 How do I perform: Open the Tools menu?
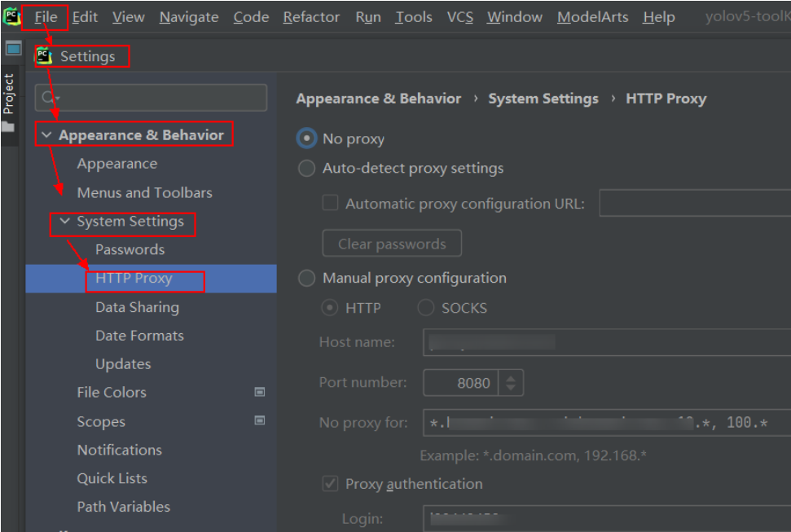[x=414, y=17]
